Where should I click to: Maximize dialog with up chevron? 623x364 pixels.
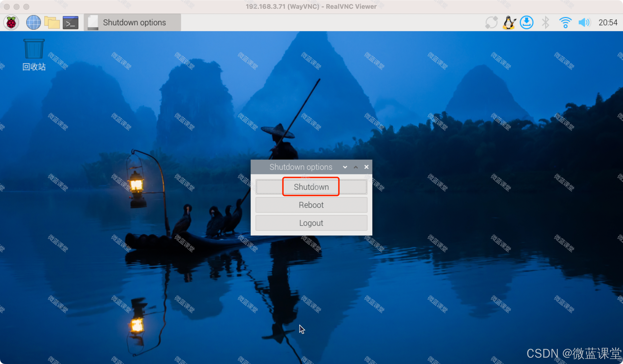coord(356,167)
